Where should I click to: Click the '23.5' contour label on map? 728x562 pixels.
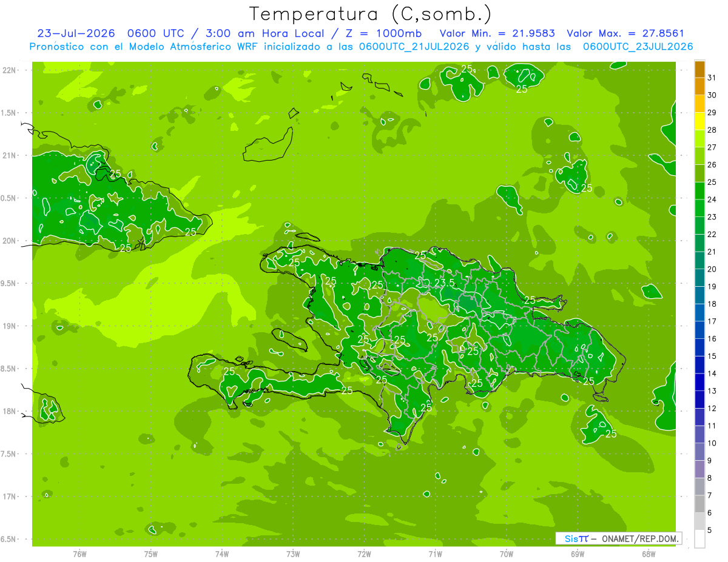point(445,283)
